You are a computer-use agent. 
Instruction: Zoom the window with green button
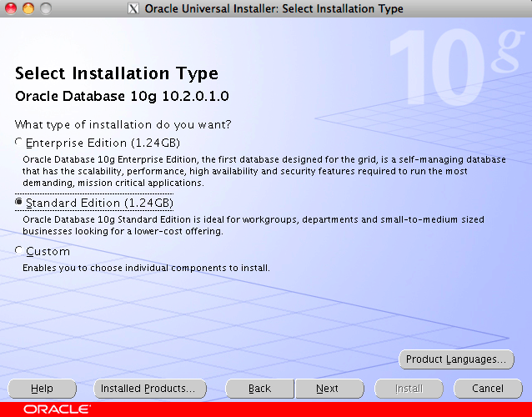(44, 9)
